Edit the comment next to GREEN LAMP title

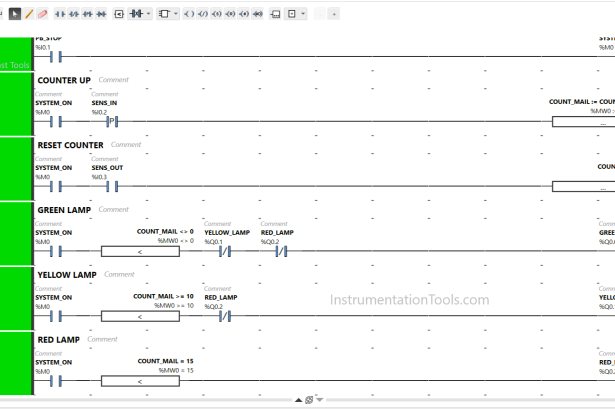111,210
